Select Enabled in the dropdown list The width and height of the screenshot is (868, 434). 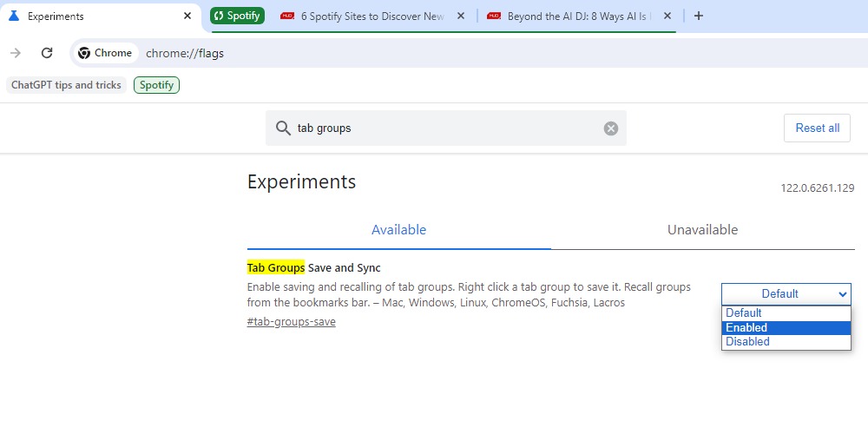coord(786,328)
